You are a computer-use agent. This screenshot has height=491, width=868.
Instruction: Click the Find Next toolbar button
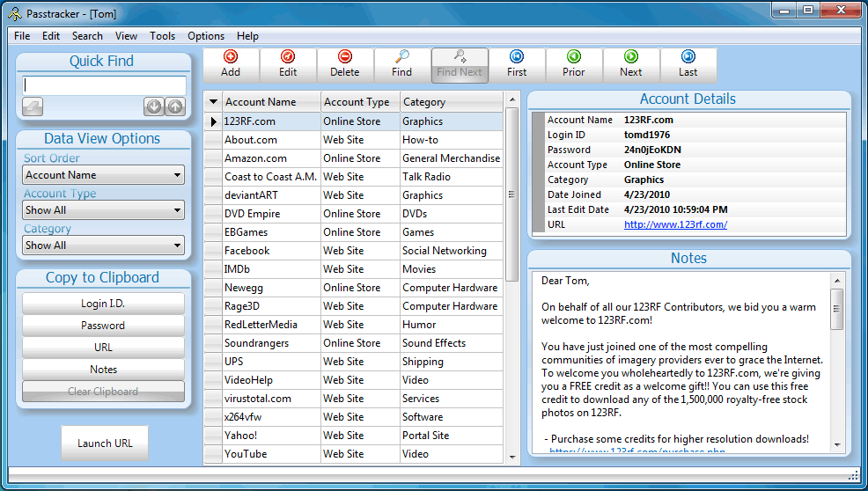click(x=460, y=65)
